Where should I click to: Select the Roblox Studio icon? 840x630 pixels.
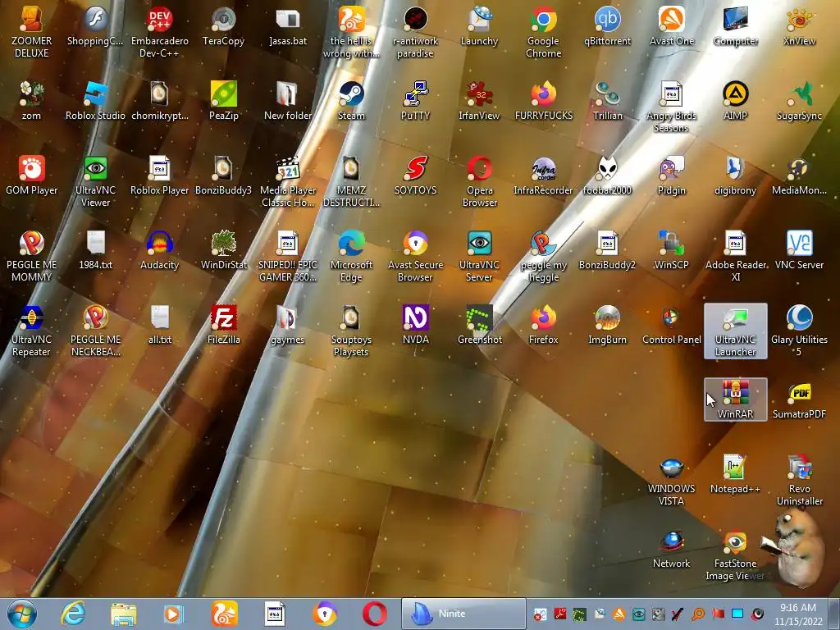click(95, 101)
